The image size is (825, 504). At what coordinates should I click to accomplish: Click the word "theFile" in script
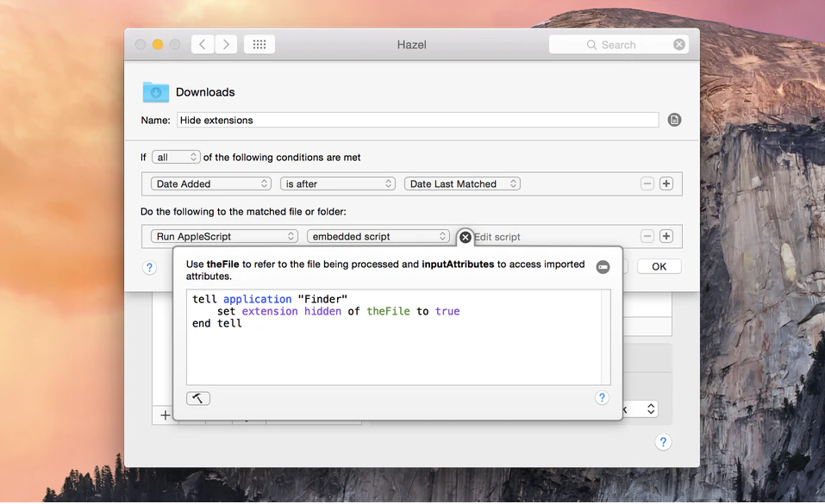click(x=388, y=311)
